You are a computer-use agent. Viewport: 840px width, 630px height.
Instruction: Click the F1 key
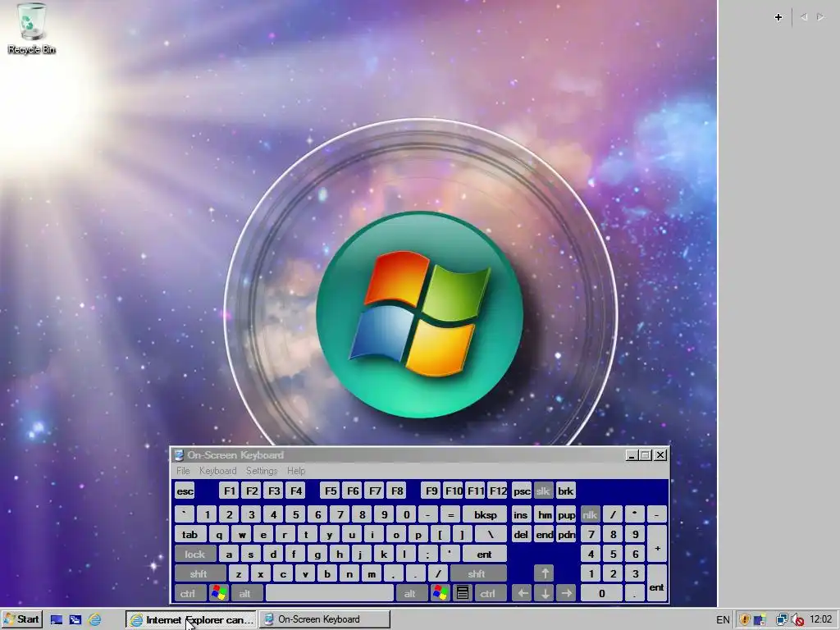click(x=230, y=491)
